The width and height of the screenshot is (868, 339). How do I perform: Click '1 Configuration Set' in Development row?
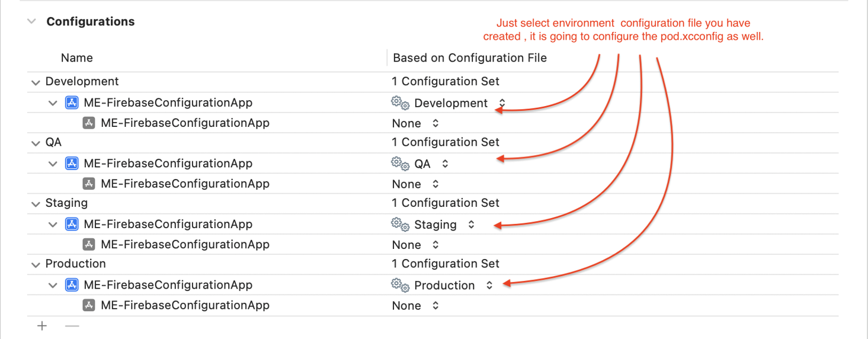point(446,82)
